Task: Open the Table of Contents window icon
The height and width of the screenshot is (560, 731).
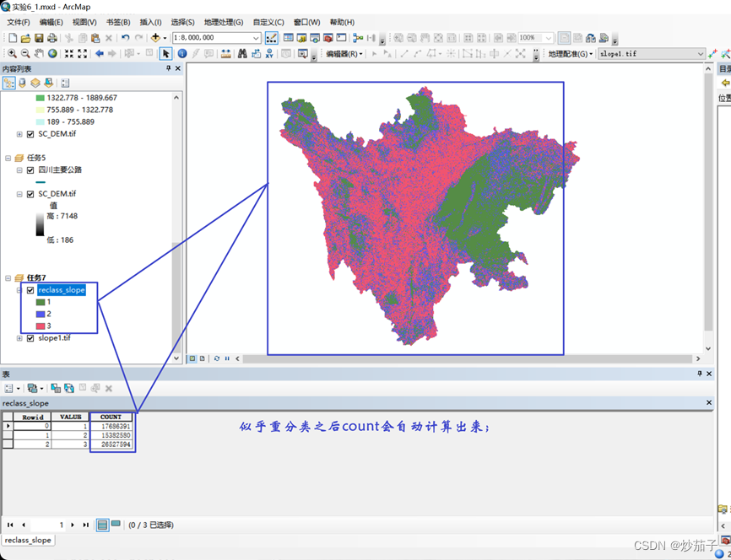Action: 289,38
